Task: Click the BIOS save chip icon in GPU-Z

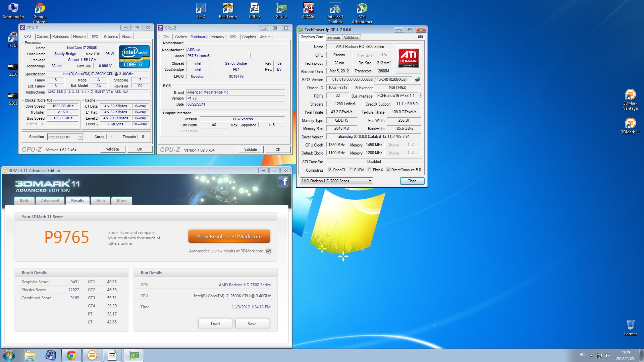Action: pos(418,79)
